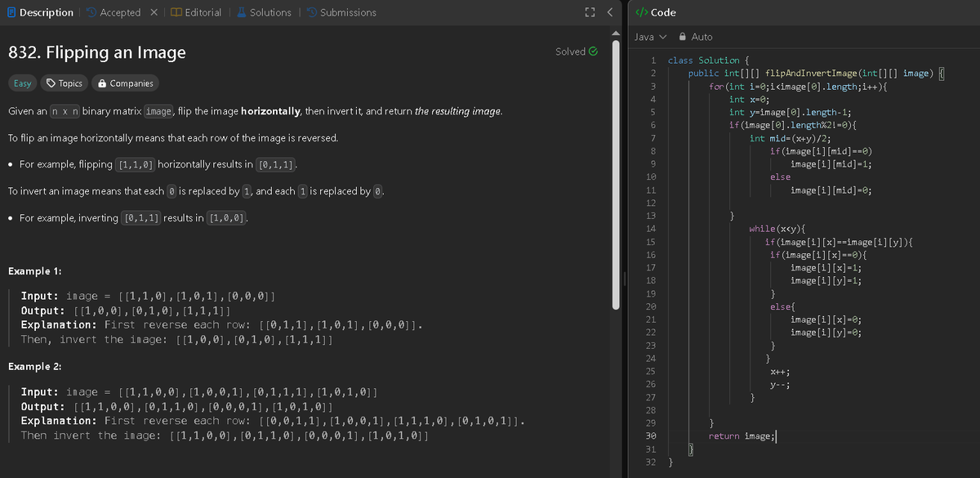This screenshot has height=478, width=980.
Task: Click the Code panel header icon
Action: (641, 12)
